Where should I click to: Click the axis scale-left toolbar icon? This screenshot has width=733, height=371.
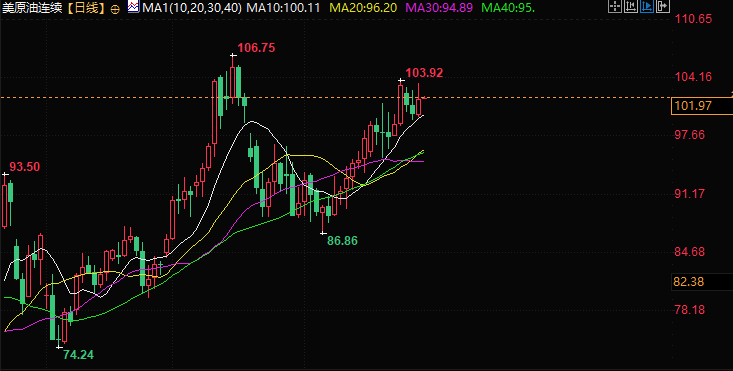[x=631, y=6]
